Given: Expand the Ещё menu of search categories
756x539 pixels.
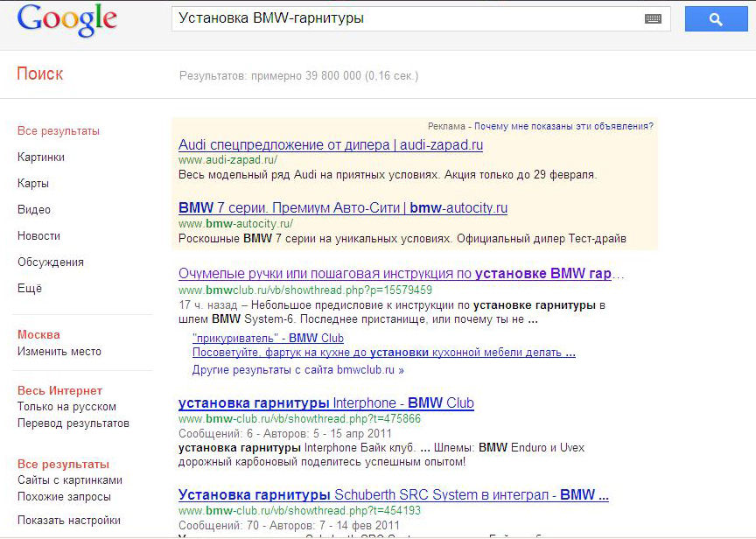Looking at the screenshot, I should pos(30,288).
